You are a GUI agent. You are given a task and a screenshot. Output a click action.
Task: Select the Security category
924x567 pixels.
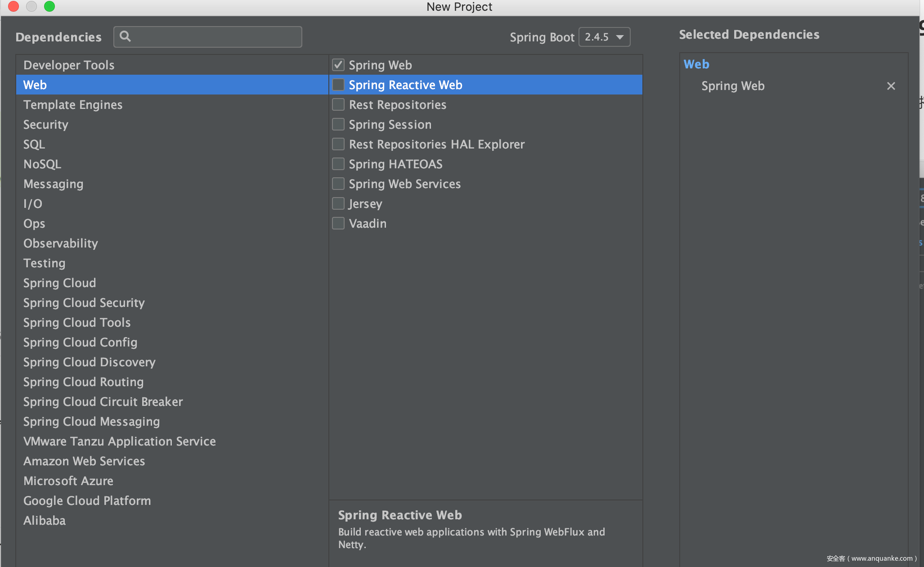click(x=46, y=125)
